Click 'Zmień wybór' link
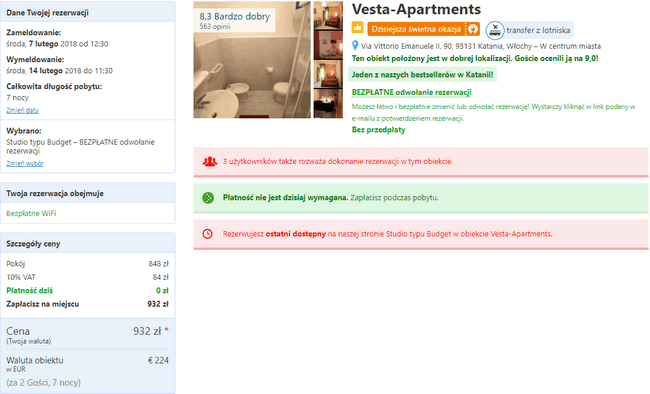 [x=25, y=163]
